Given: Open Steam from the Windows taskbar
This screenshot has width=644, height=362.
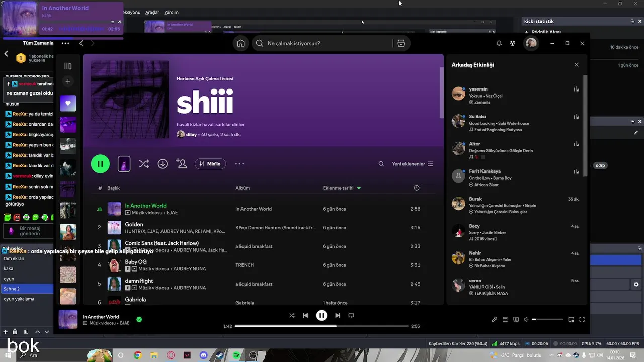Looking at the screenshot, I should pos(220,355).
